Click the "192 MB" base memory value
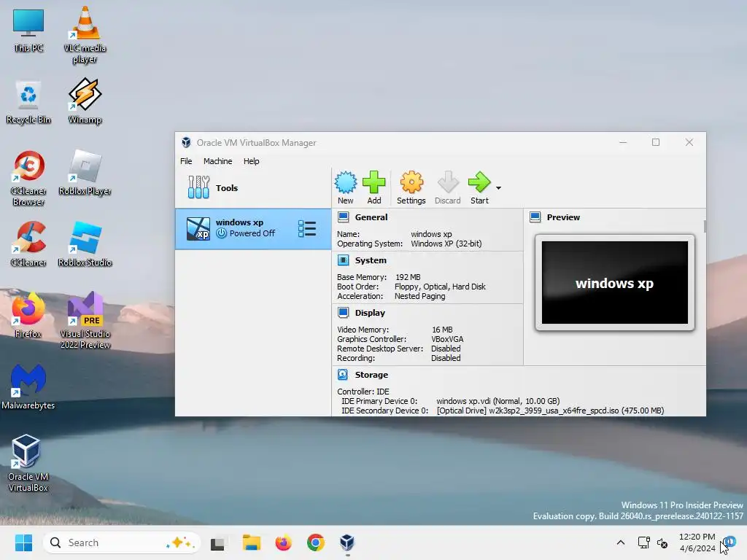Image resolution: width=747 pixels, height=560 pixels. tap(408, 277)
